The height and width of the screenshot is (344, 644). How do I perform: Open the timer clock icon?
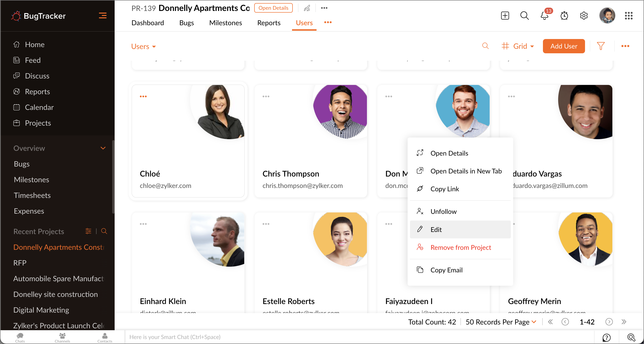click(564, 16)
